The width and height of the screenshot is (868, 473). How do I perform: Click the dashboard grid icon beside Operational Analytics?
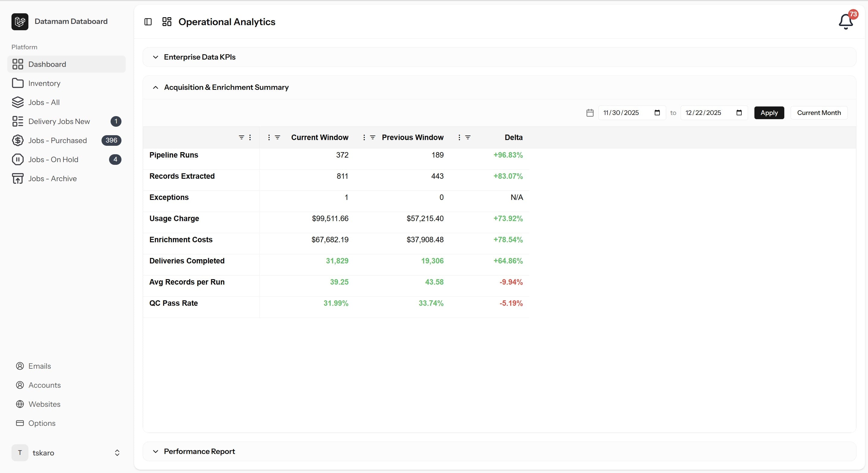[x=167, y=22]
